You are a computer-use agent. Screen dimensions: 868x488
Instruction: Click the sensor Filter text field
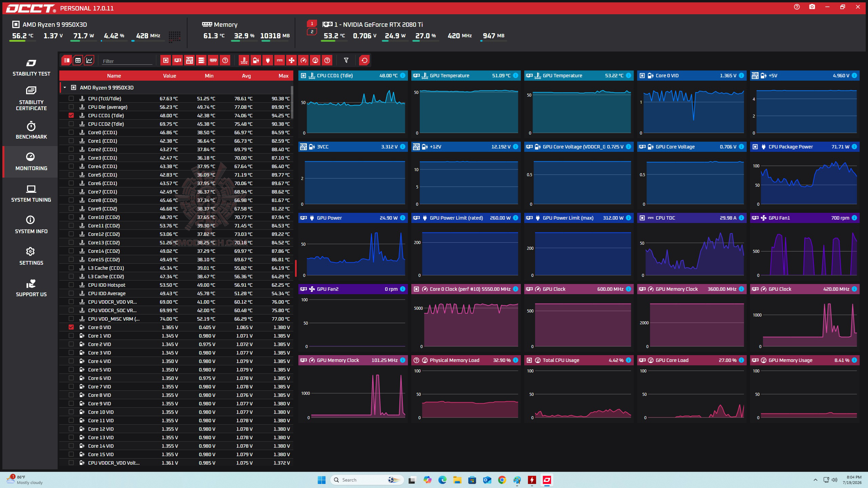pos(127,61)
